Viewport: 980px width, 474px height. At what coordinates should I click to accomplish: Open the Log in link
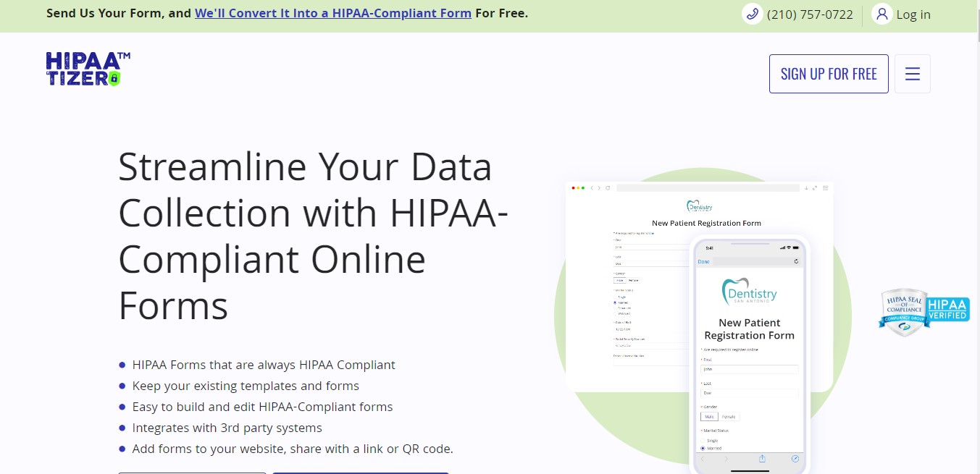tap(913, 14)
